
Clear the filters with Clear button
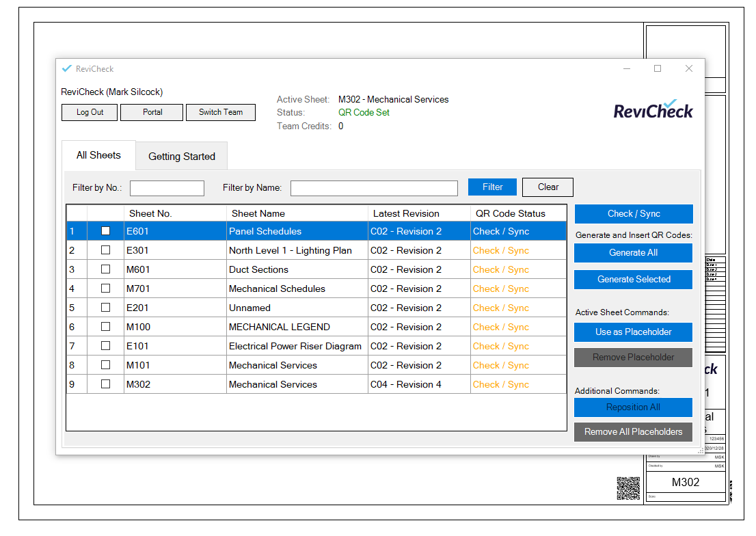(x=548, y=187)
